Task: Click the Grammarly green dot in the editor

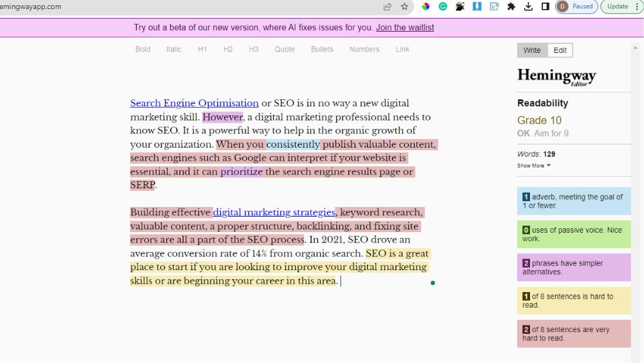Action: pos(433,283)
